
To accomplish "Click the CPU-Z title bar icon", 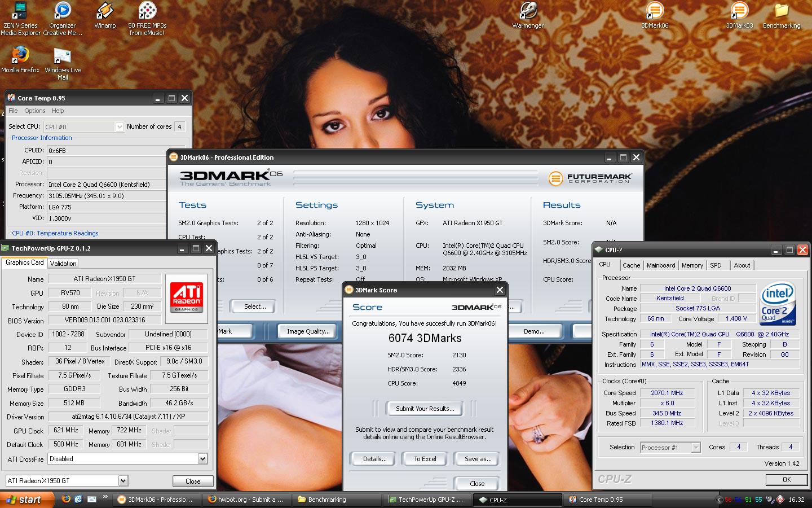I will [x=599, y=249].
